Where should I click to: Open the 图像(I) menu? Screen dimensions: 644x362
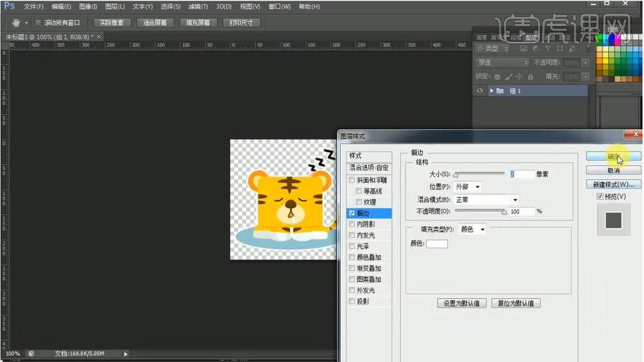88,6
